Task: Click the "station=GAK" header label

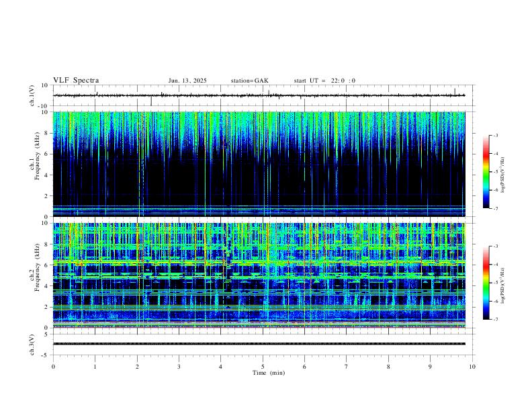Action: (249, 81)
